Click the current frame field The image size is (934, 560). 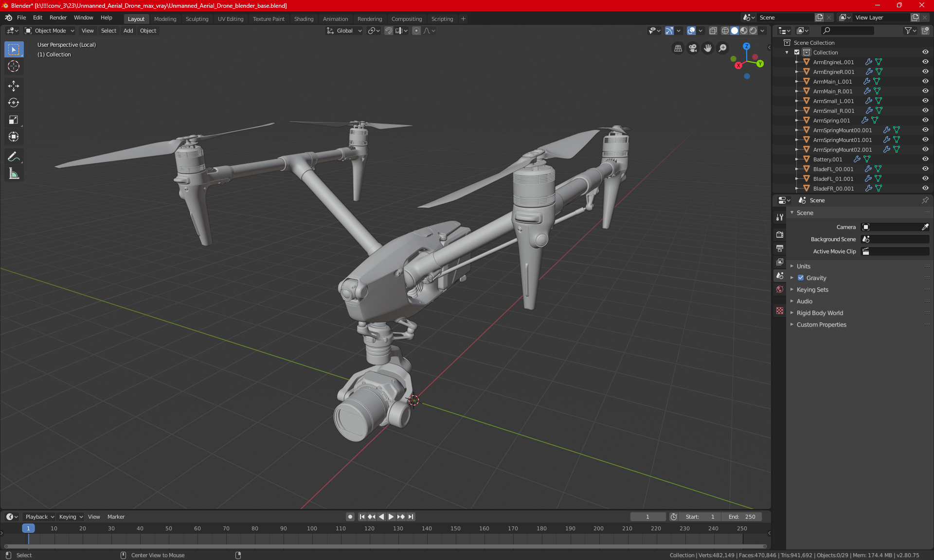coord(647,517)
